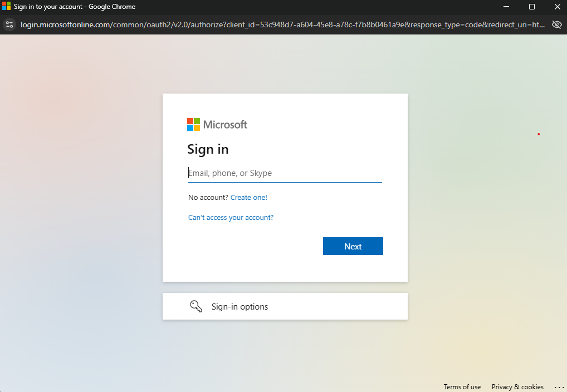Viewport: 567px width, 392px height.
Task: Click the Sign in heading
Action: click(x=208, y=149)
